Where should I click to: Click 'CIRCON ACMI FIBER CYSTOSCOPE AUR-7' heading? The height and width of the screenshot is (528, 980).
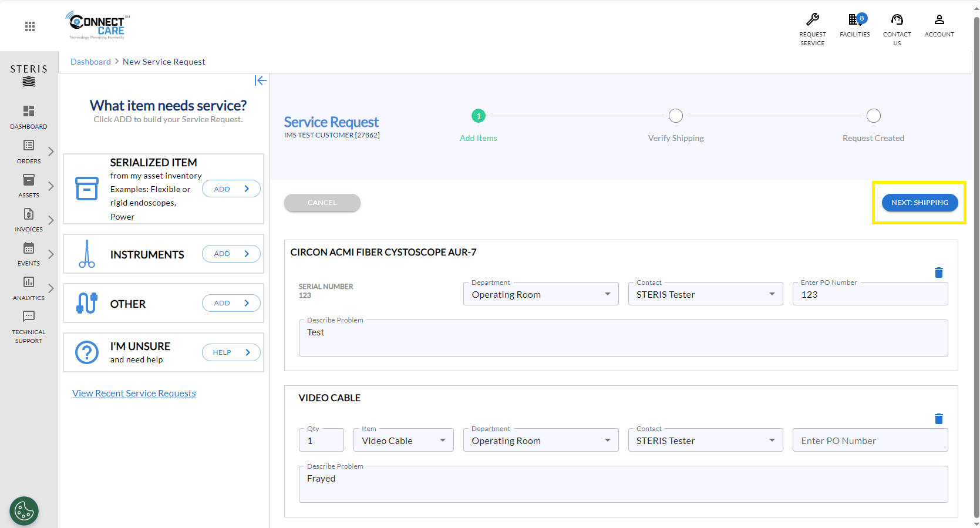[x=383, y=252]
